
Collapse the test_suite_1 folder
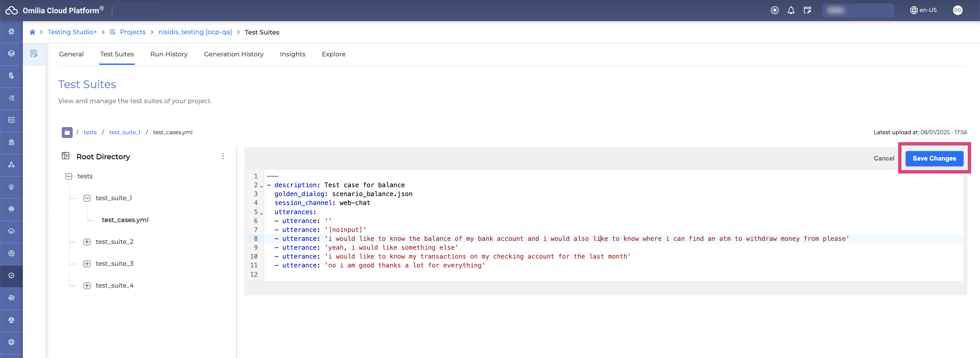coord(87,198)
